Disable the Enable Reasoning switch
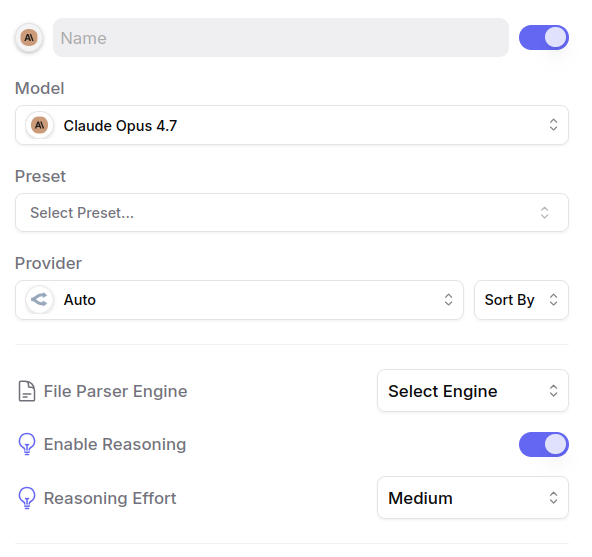 click(544, 444)
